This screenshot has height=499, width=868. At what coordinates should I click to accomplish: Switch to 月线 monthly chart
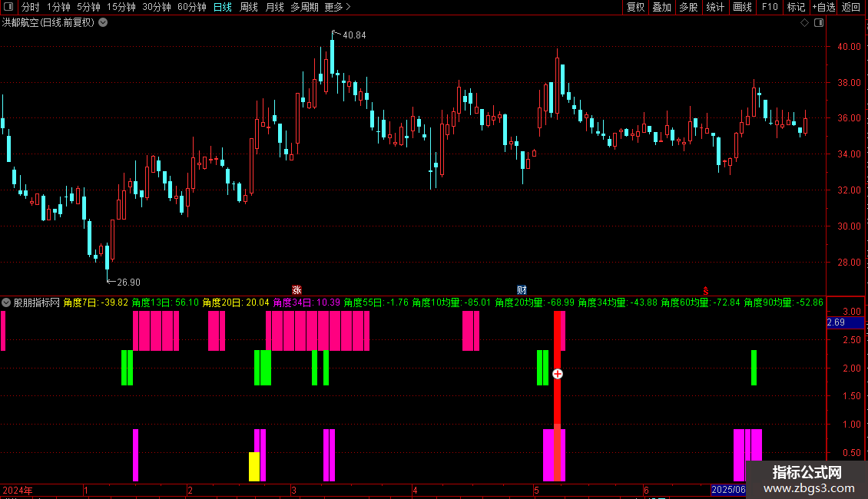pos(274,7)
